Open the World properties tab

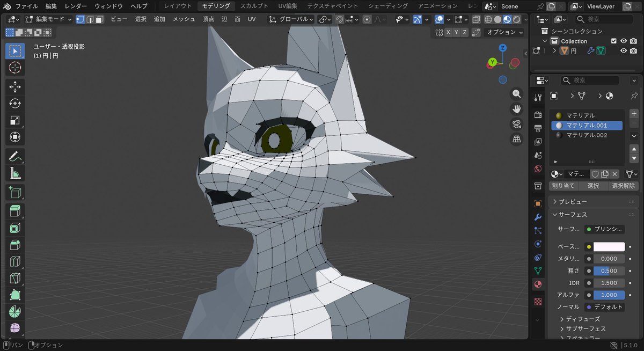pyautogui.click(x=538, y=169)
